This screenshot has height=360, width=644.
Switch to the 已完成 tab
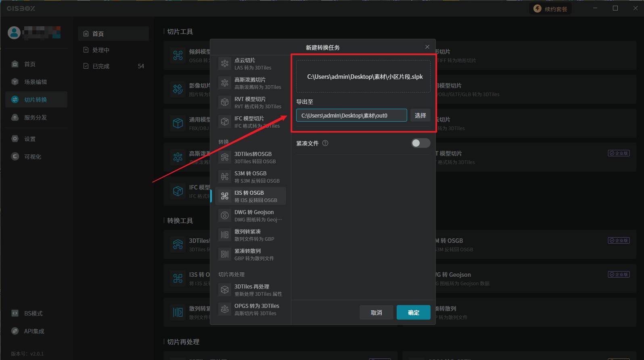pos(101,66)
